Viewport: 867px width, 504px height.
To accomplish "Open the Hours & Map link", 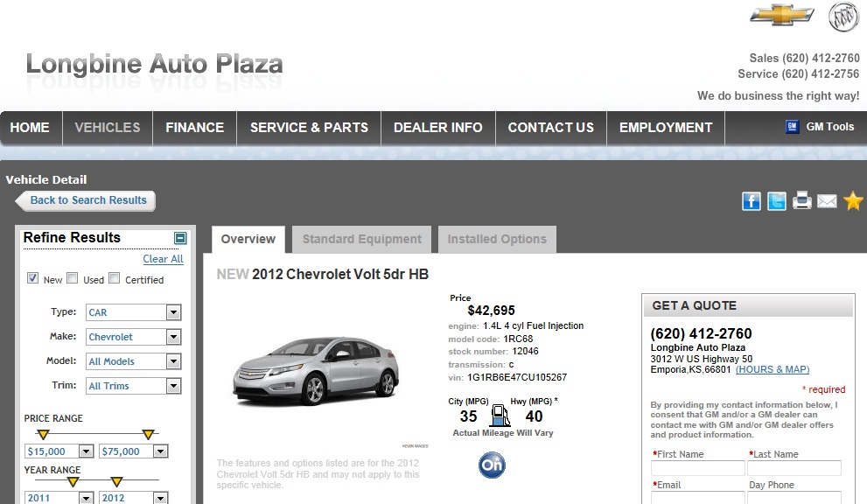I will tap(772, 369).
